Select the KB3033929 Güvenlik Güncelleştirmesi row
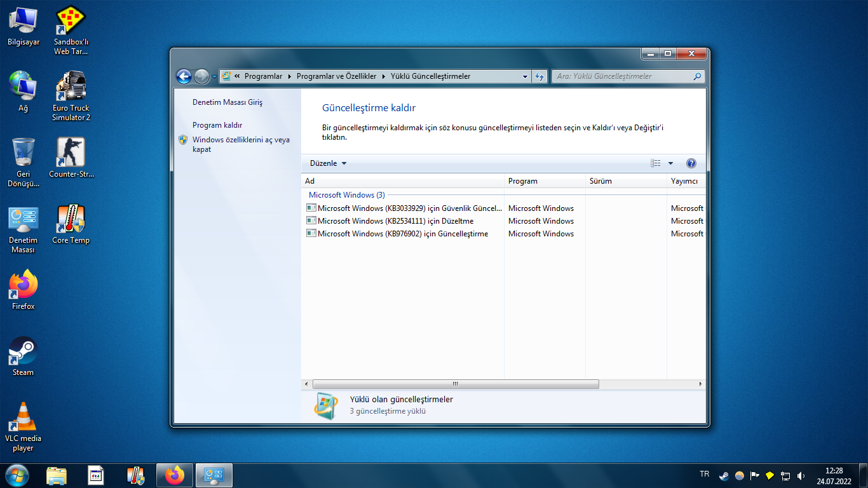The width and height of the screenshot is (868, 488). coord(505,208)
